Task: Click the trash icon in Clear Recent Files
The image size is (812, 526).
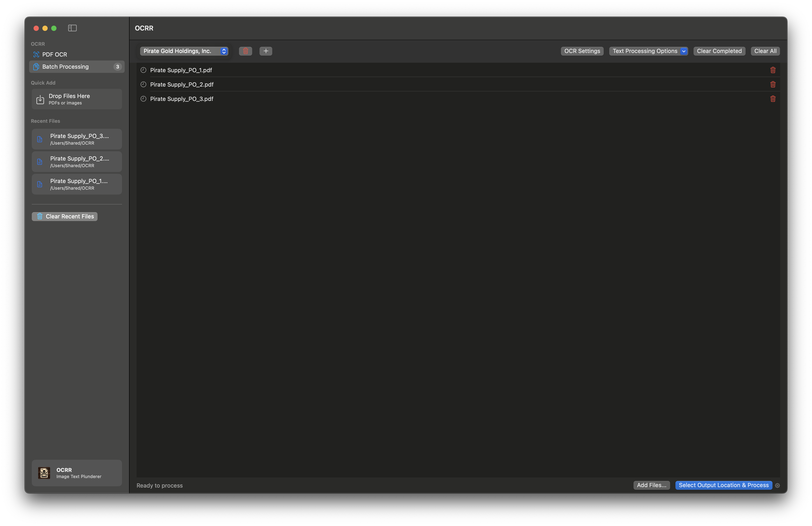Action: (39, 216)
